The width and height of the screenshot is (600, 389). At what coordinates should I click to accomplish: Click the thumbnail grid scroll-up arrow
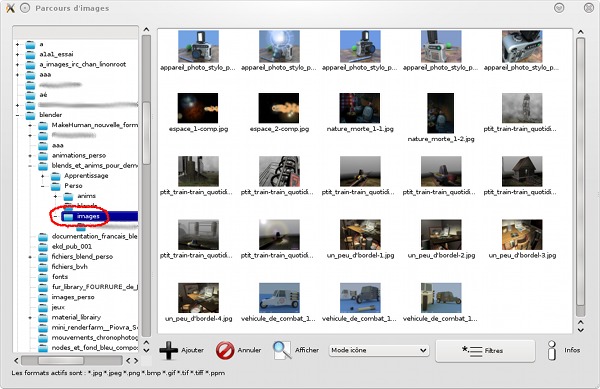(580, 32)
